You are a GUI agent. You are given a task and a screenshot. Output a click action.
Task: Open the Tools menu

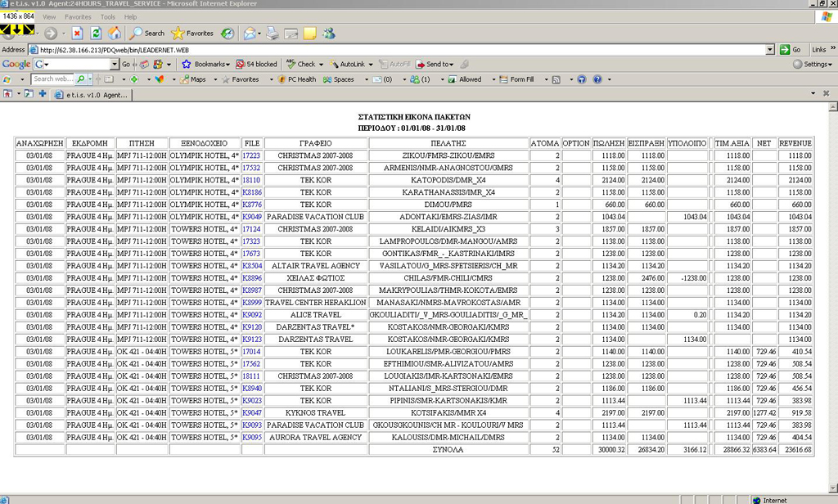pos(108,17)
